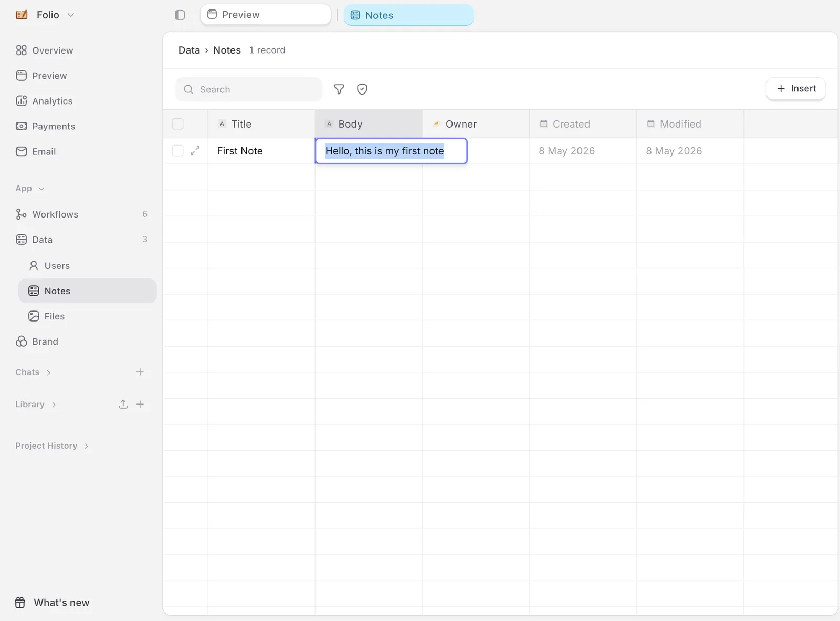Open What's new
840x621 pixels.
[x=61, y=603]
